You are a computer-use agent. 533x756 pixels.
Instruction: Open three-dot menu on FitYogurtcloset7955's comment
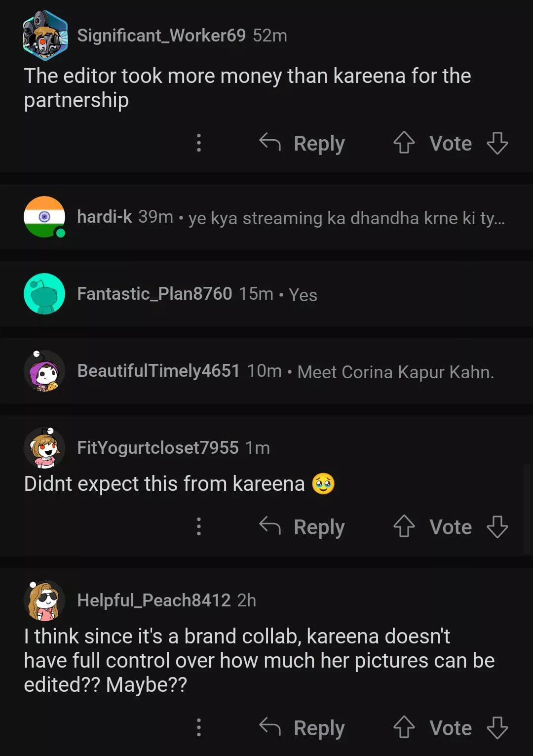[x=199, y=526]
